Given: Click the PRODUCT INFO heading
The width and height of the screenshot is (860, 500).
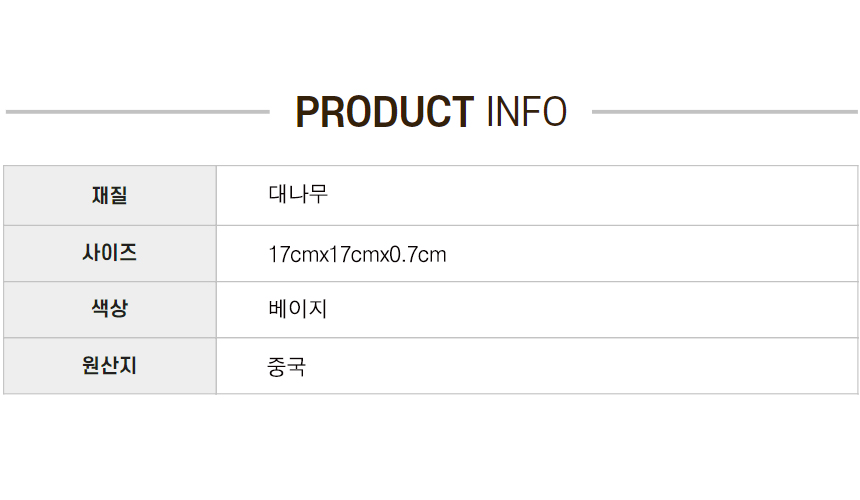Looking at the screenshot, I should coord(431,112).
